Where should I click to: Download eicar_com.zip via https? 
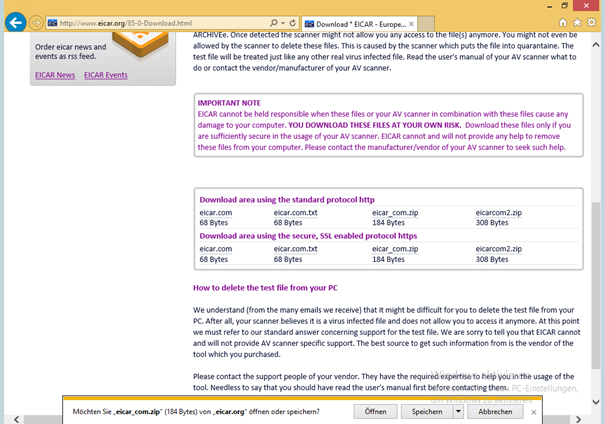pyautogui.click(x=395, y=249)
